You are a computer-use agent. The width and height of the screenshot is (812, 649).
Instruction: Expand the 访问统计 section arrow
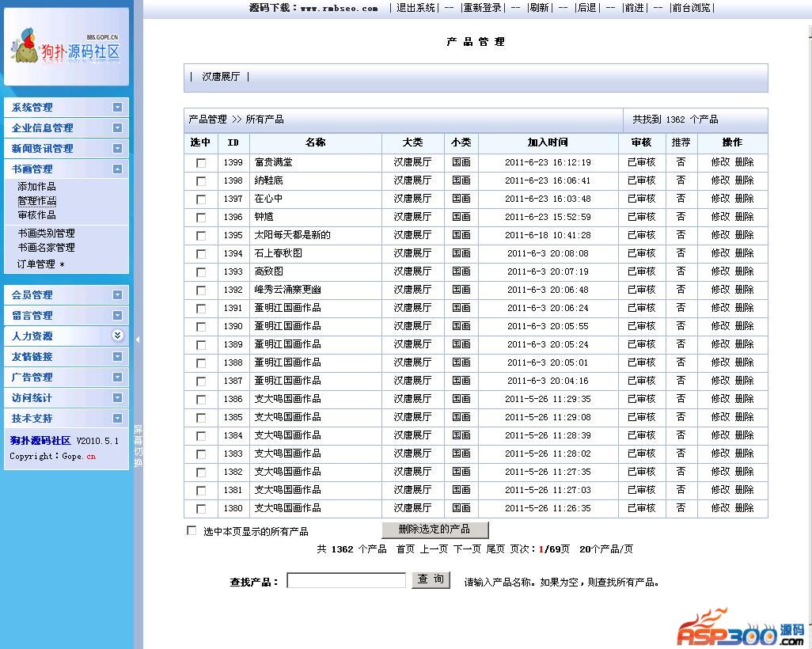[x=118, y=398]
